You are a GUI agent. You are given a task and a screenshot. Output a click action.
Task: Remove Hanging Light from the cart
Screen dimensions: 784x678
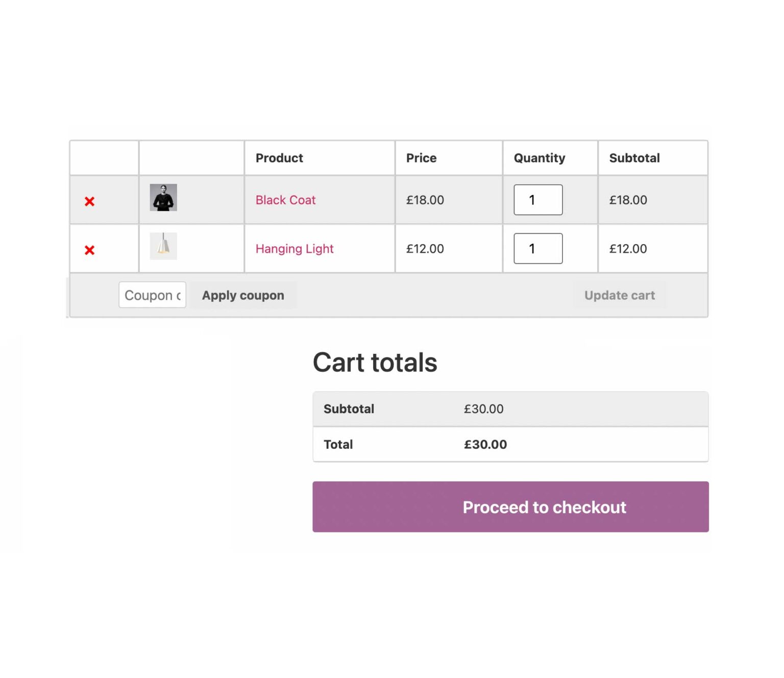89,249
